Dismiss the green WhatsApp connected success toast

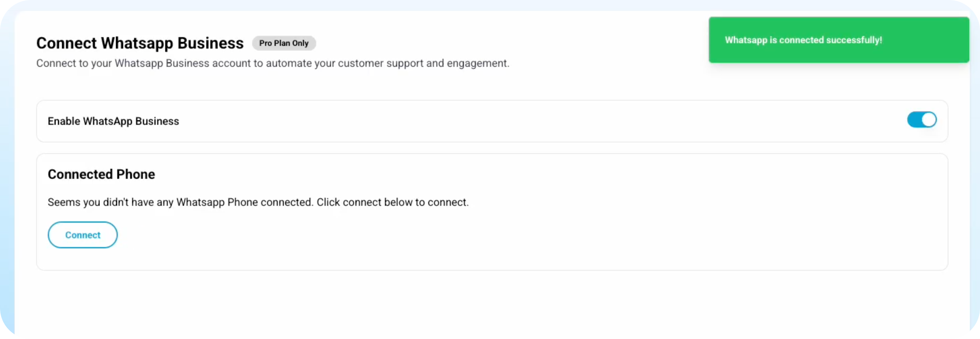[839, 40]
